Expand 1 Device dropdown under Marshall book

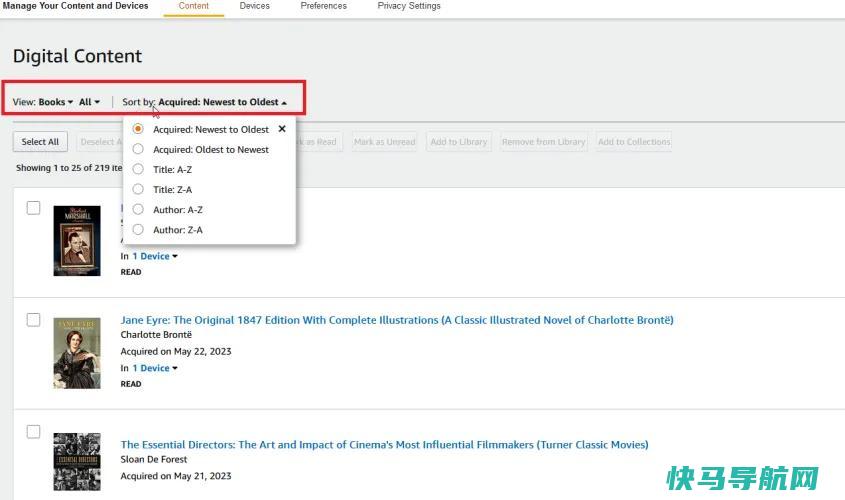(x=155, y=256)
